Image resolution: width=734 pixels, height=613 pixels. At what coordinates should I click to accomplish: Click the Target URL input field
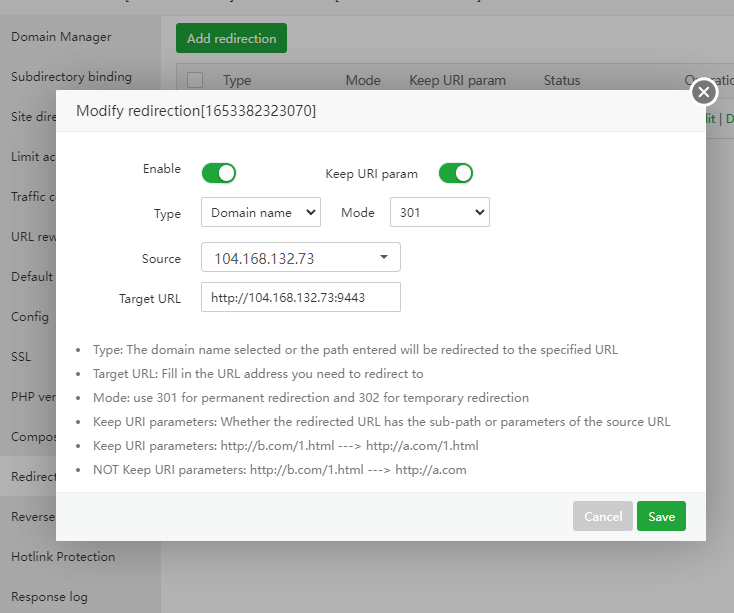300,298
